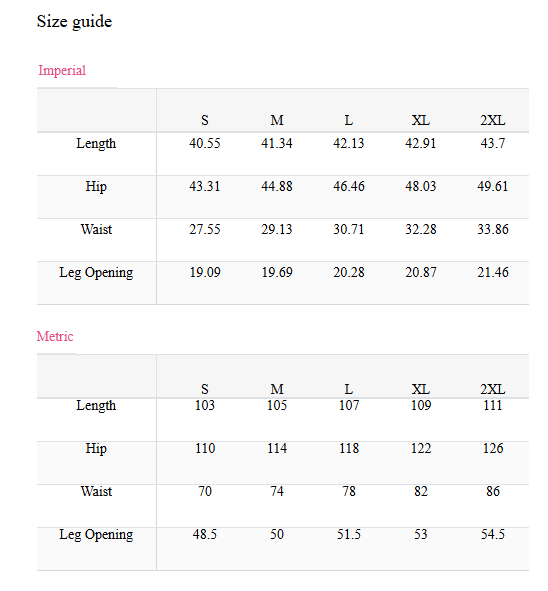Image resolution: width=548 pixels, height=591 pixels.
Task: Click the Imperial heading
Action: click(62, 70)
